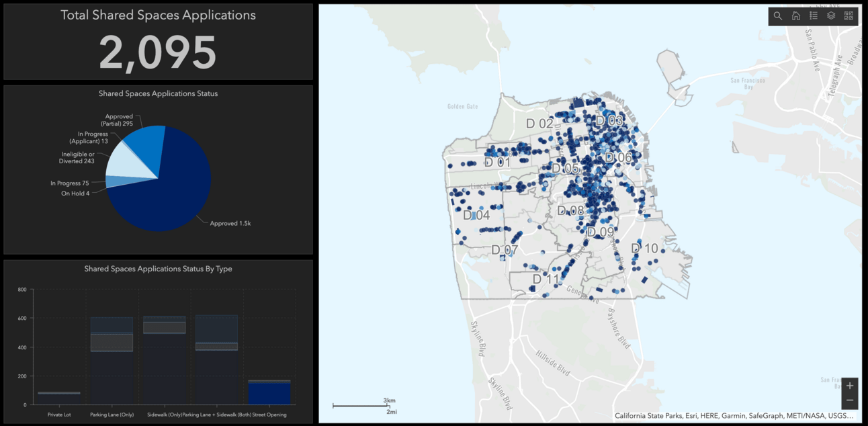Select the Ineligible or Diverted pie slice

[126, 161]
